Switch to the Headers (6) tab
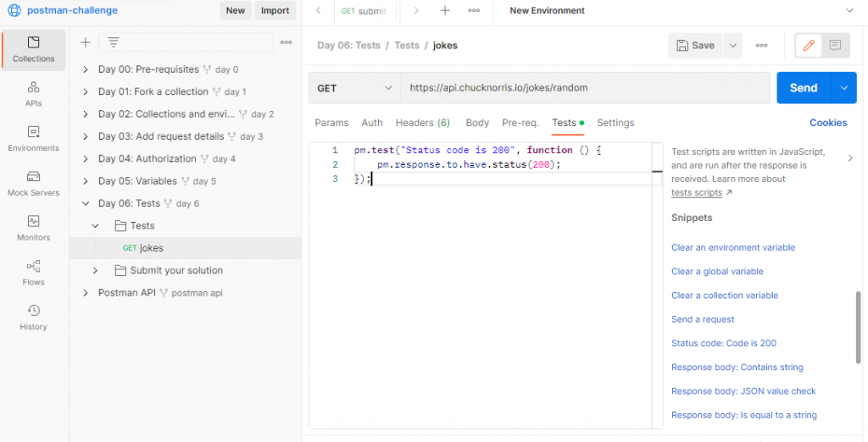This screenshot has height=442, width=868. [x=423, y=123]
